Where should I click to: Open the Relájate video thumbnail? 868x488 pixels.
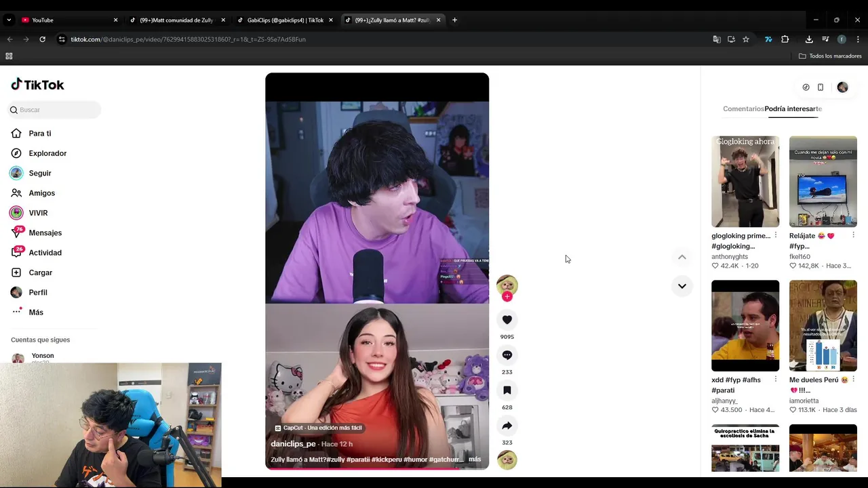click(823, 182)
